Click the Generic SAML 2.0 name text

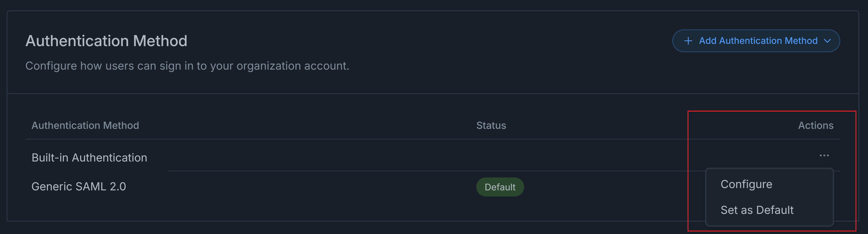click(78, 187)
